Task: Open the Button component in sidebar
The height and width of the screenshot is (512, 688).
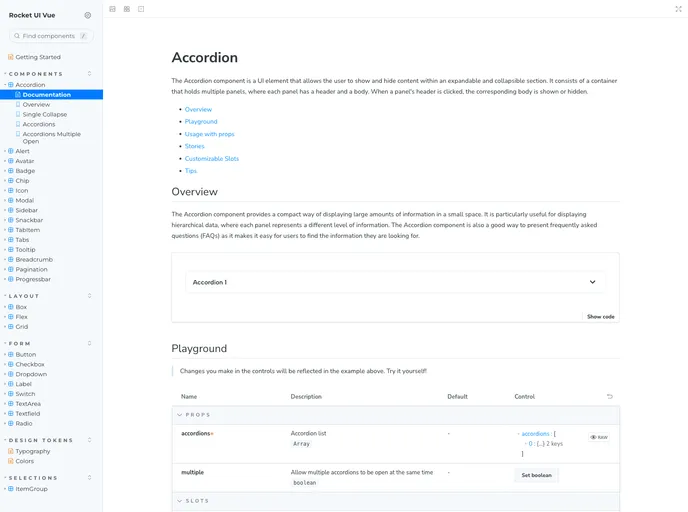Action: (26, 354)
